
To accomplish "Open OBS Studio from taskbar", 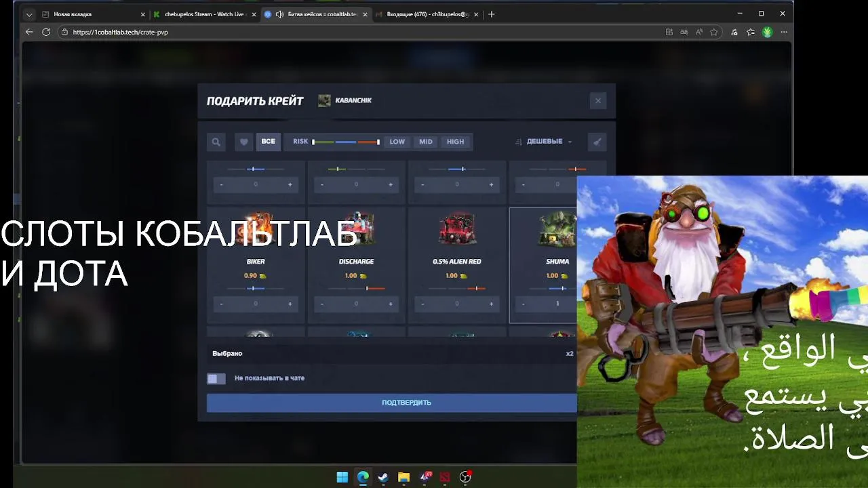I will tap(465, 477).
